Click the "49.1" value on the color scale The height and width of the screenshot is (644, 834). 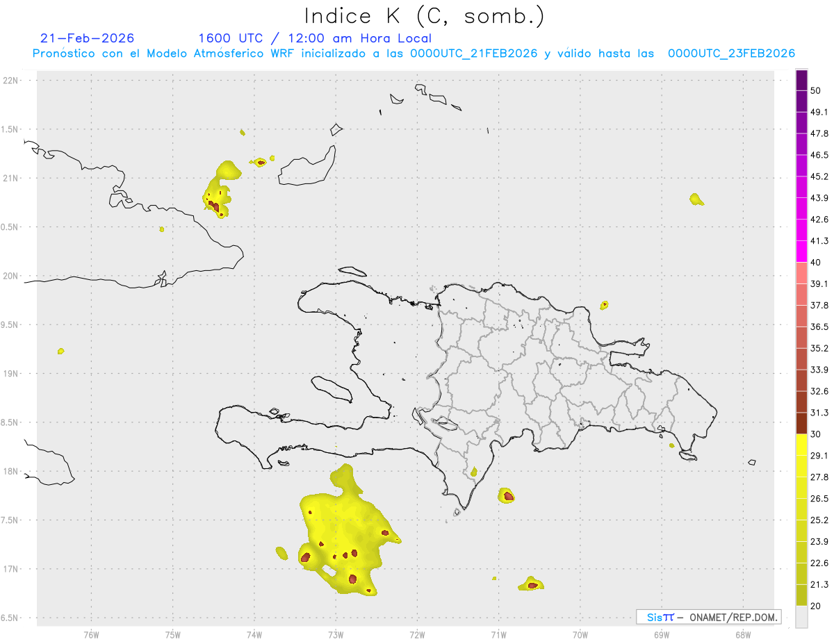(x=819, y=112)
